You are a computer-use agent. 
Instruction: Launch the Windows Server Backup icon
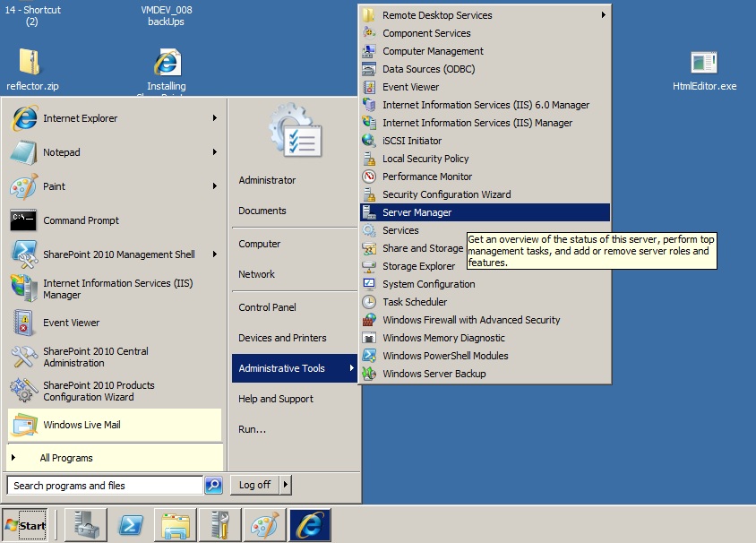click(x=369, y=374)
